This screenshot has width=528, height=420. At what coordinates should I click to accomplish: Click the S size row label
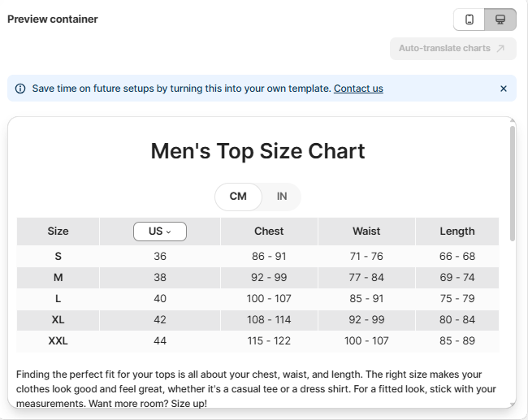coord(58,257)
